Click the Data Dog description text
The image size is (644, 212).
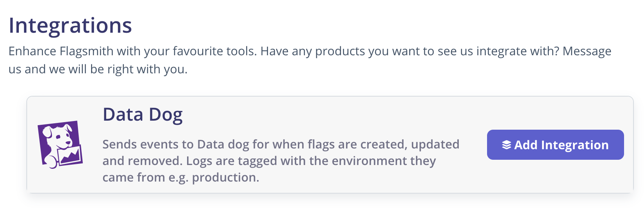point(280,161)
